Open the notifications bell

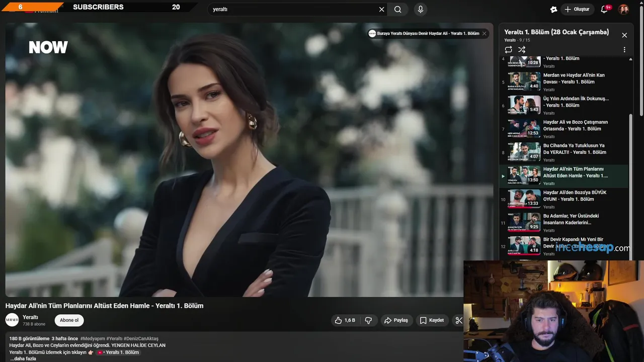(x=604, y=9)
